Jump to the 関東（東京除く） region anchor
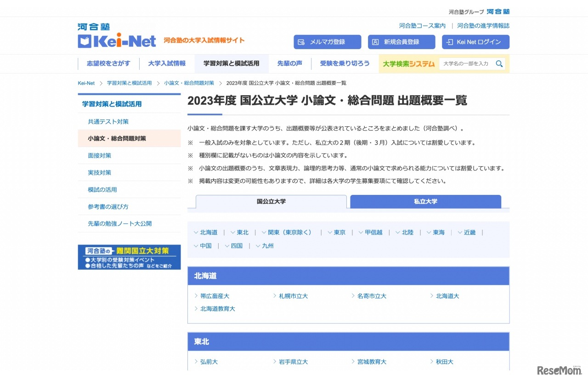Image resolution: width=588 pixels, height=381 pixels. coord(289,233)
